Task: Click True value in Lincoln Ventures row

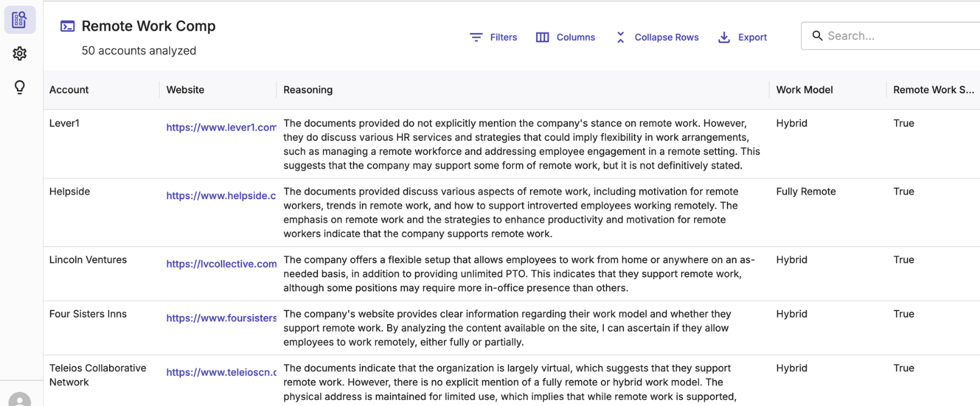Action: (903, 260)
